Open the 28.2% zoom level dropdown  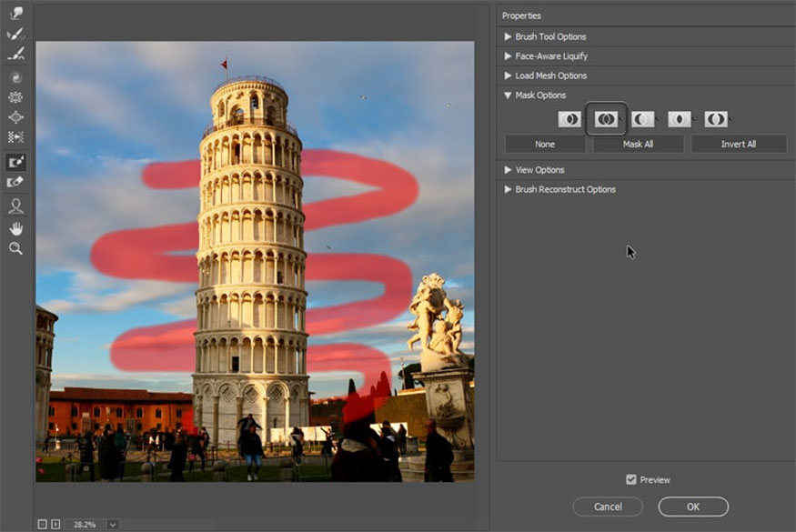coord(112,524)
